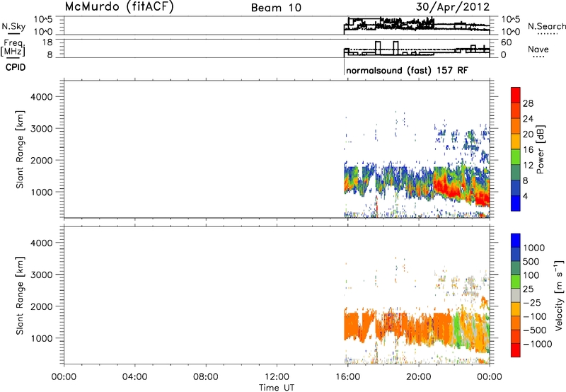Click the '12:00' time tick label
Screen dimensions: 566x392
pyautogui.click(x=277, y=377)
